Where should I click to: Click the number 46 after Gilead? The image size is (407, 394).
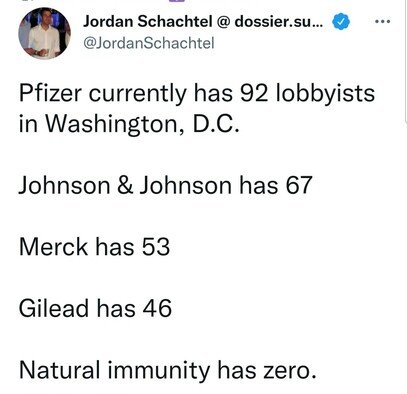[157, 308]
